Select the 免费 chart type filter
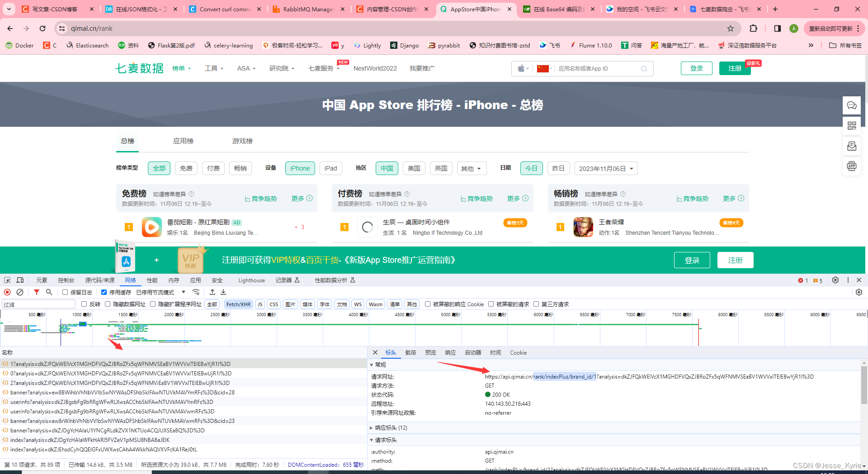The image size is (868, 474). click(186, 168)
